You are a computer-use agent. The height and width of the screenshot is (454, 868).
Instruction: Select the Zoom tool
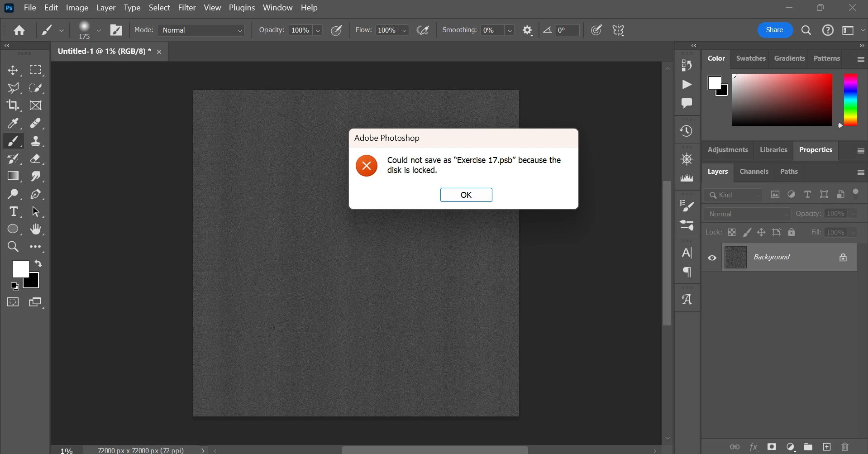coord(13,247)
